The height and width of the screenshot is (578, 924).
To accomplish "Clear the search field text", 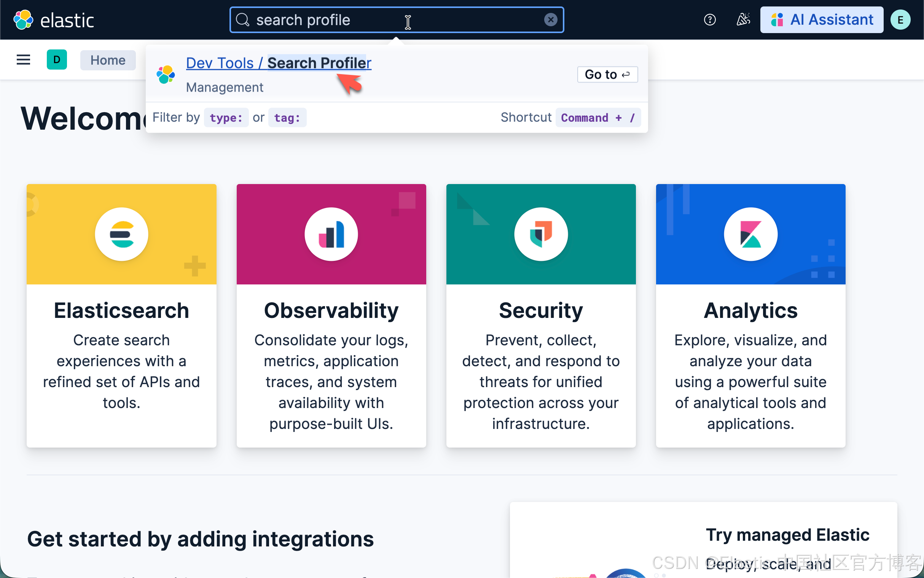I will [550, 19].
